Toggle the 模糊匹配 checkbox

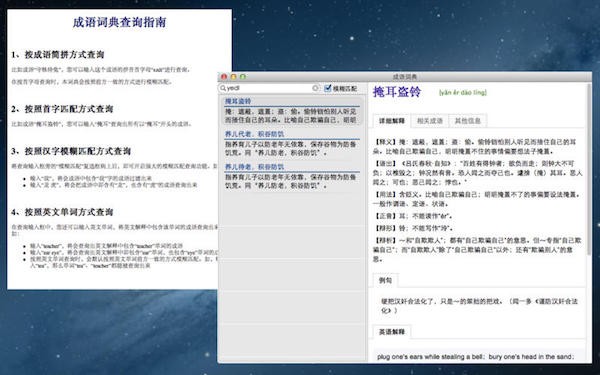coord(328,88)
